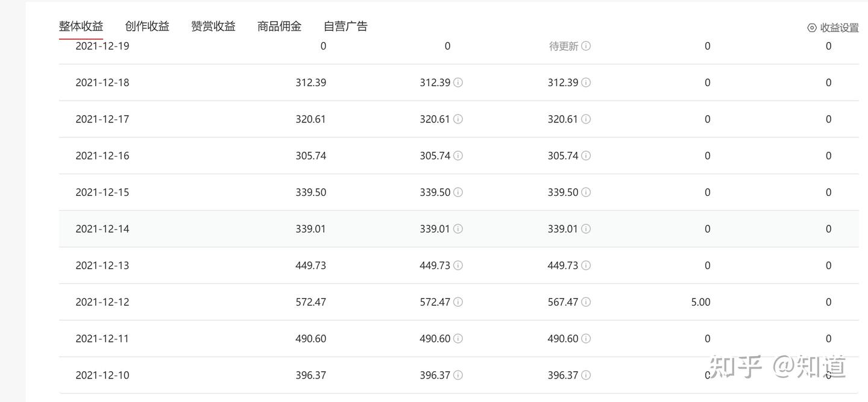Switch to 赞赏收益 tab
The height and width of the screenshot is (402, 868).
pyautogui.click(x=213, y=26)
